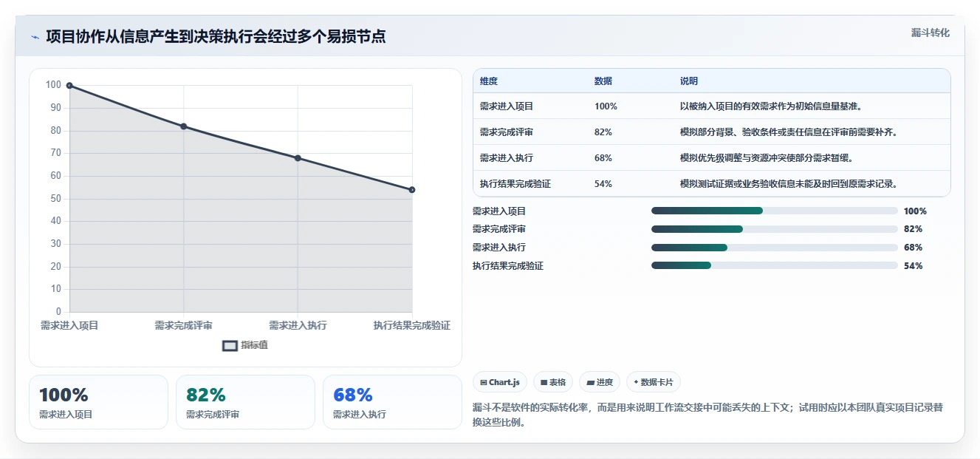Click the 100% label beside first progress bar
This screenshot has width=980, height=459.
pyautogui.click(x=915, y=211)
